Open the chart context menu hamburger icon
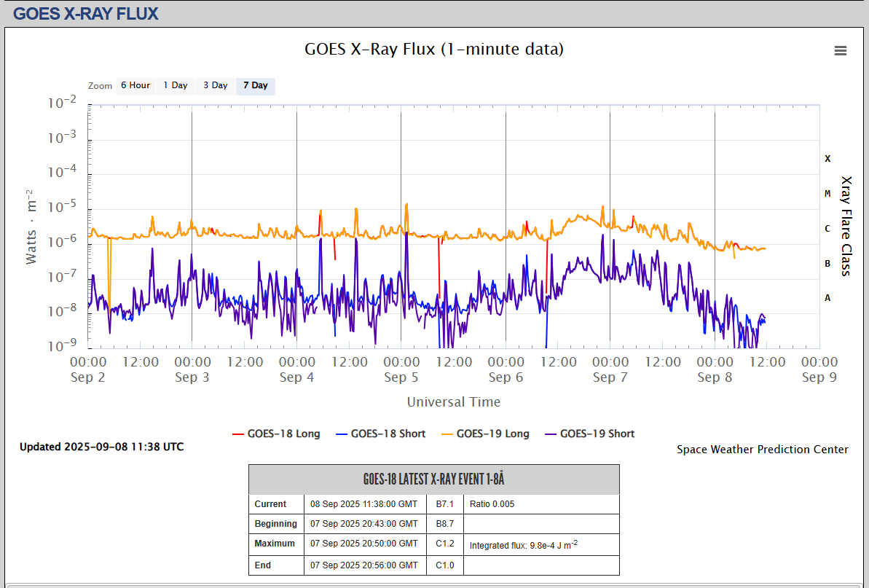 click(x=840, y=50)
